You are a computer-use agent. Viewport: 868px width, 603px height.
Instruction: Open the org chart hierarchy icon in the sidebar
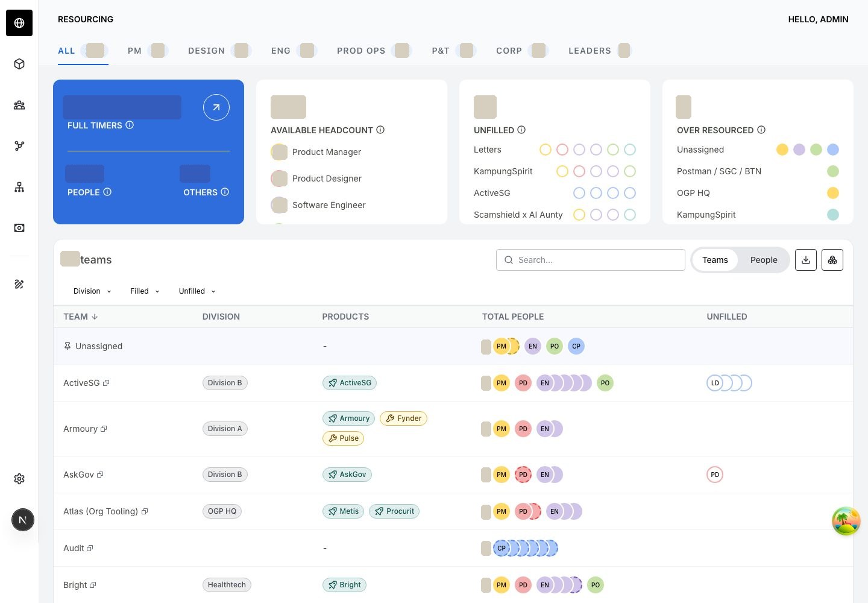(x=19, y=187)
